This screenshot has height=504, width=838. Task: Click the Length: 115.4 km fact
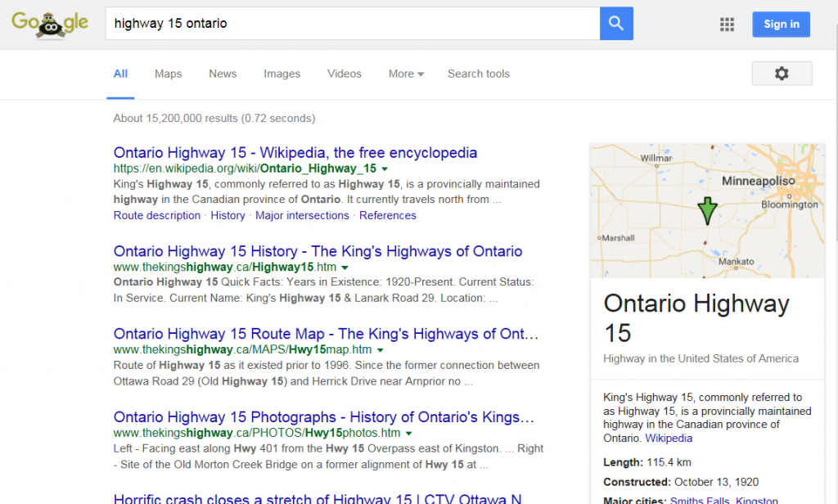point(647,462)
